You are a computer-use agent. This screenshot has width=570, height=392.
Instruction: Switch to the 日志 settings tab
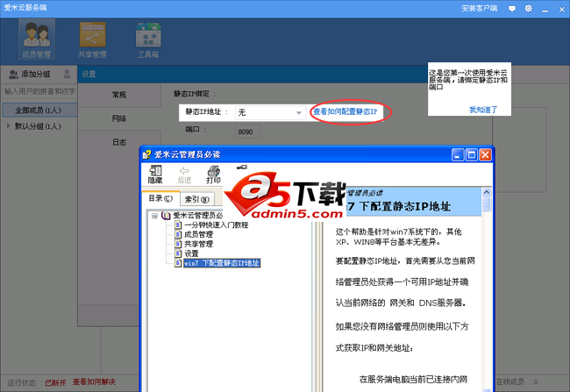[119, 142]
